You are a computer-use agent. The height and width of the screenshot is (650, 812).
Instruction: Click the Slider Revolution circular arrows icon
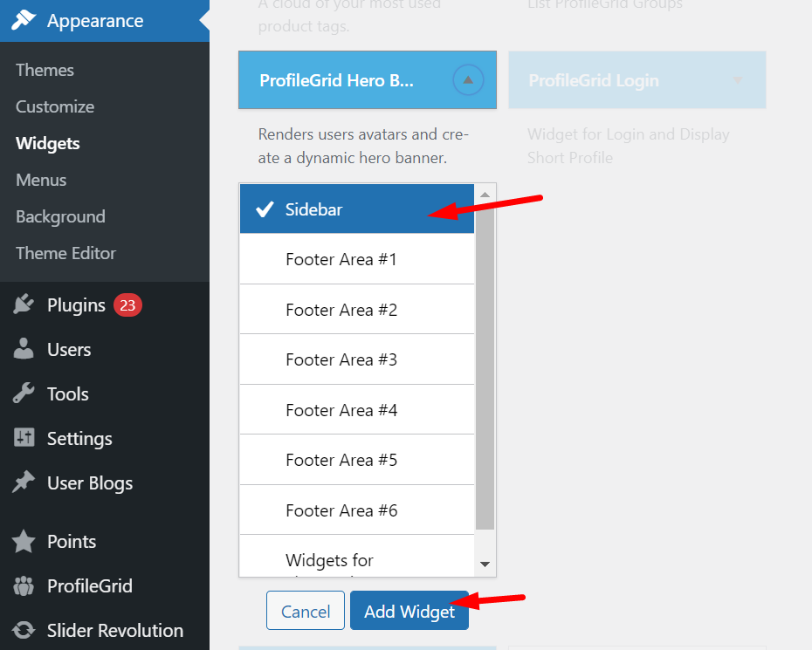pos(24,630)
